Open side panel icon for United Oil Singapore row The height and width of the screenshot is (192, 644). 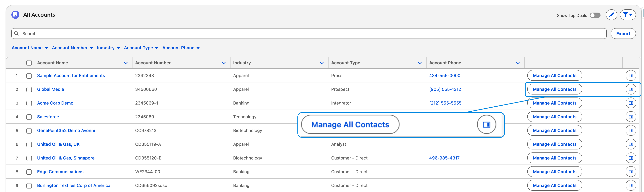(x=630, y=158)
